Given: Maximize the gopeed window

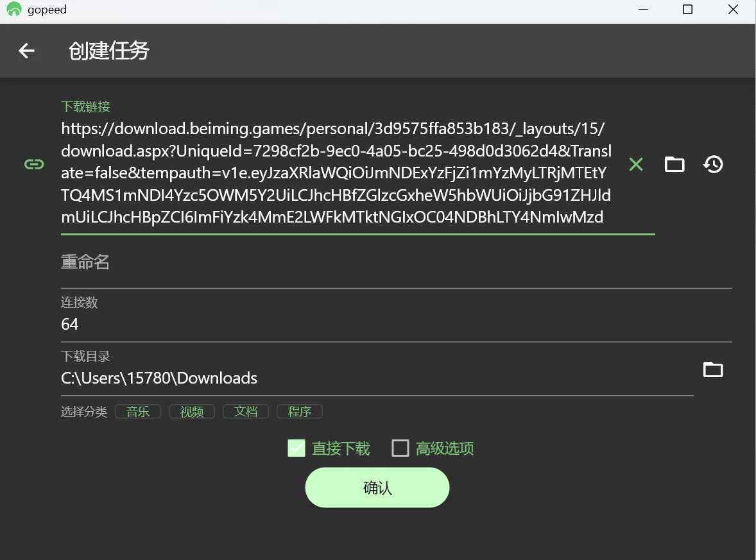Looking at the screenshot, I should click(x=687, y=10).
